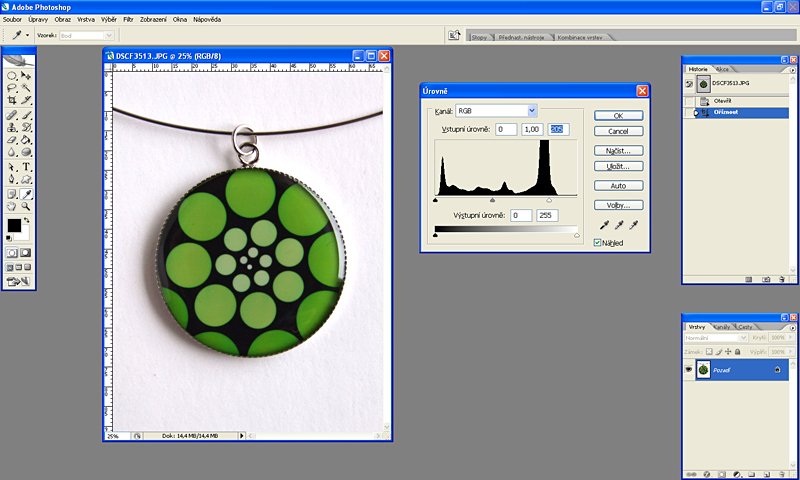Pick the black point eyedropper in Úrovně
Screen dimensions: 800x480
point(604,226)
